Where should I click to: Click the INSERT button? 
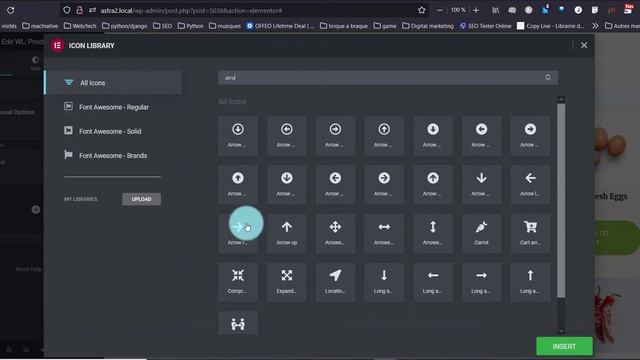tap(564, 346)
